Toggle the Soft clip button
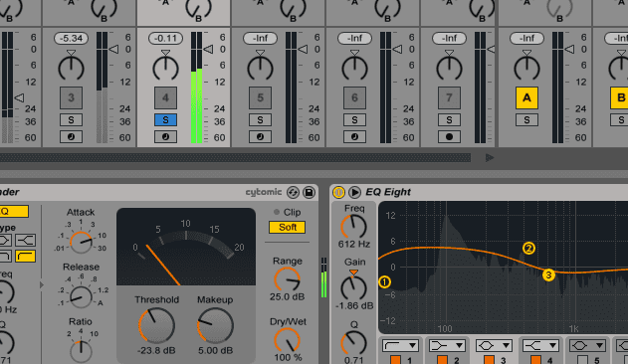 (x=288, y=228)
